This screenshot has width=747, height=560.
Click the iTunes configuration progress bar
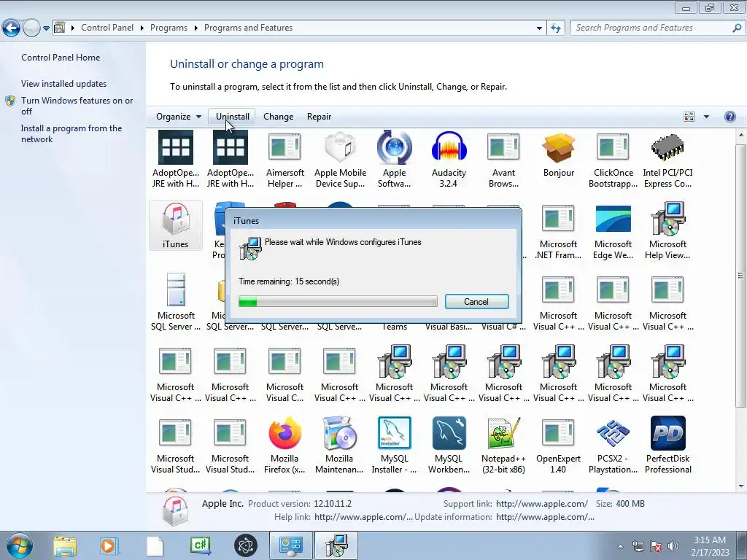point(338,301)
